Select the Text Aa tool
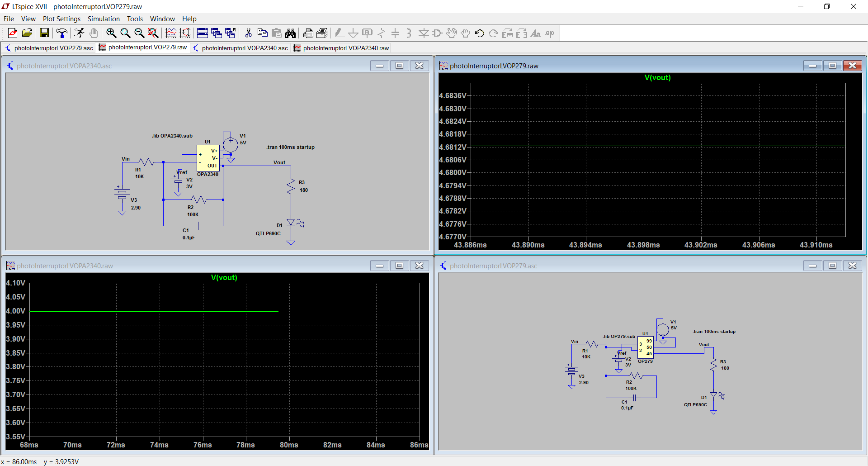 (x=535, y=33)
